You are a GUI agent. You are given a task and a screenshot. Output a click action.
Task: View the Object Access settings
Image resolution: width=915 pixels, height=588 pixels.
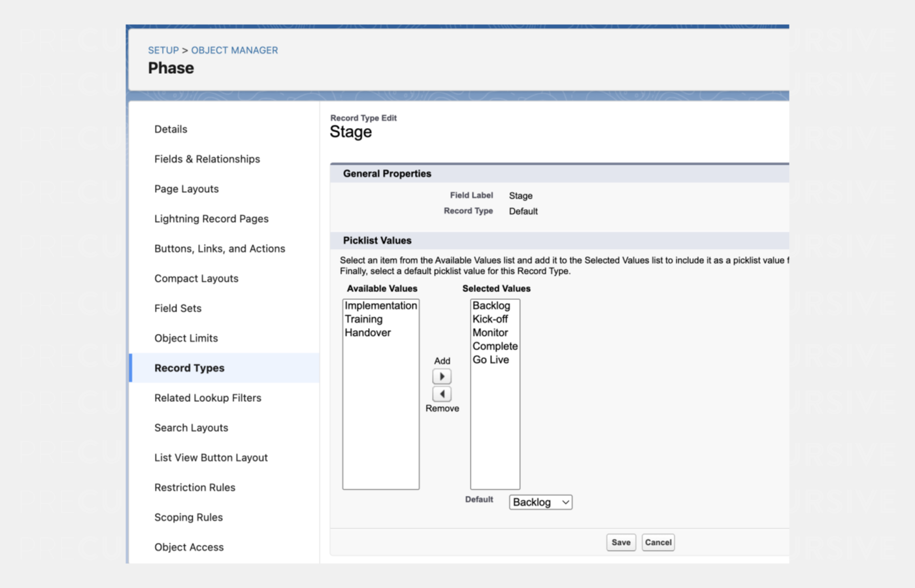pyautogui.click(x=189, y=547)
